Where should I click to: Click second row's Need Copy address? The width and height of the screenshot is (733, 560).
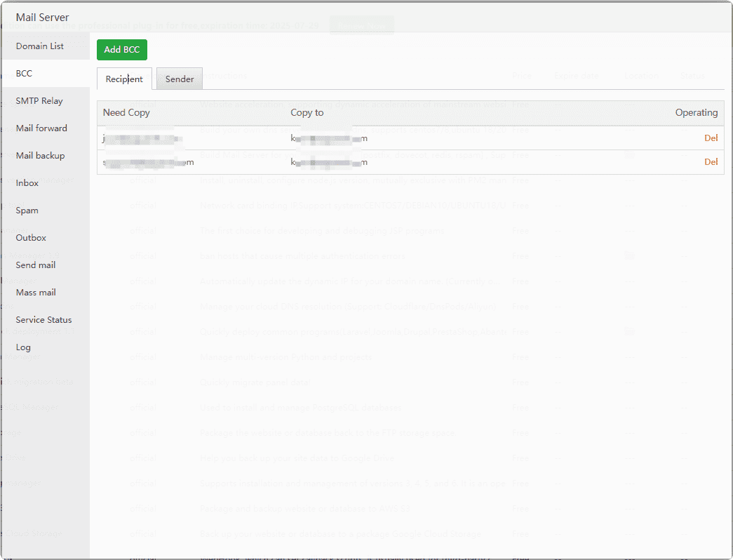pos(148,162)
